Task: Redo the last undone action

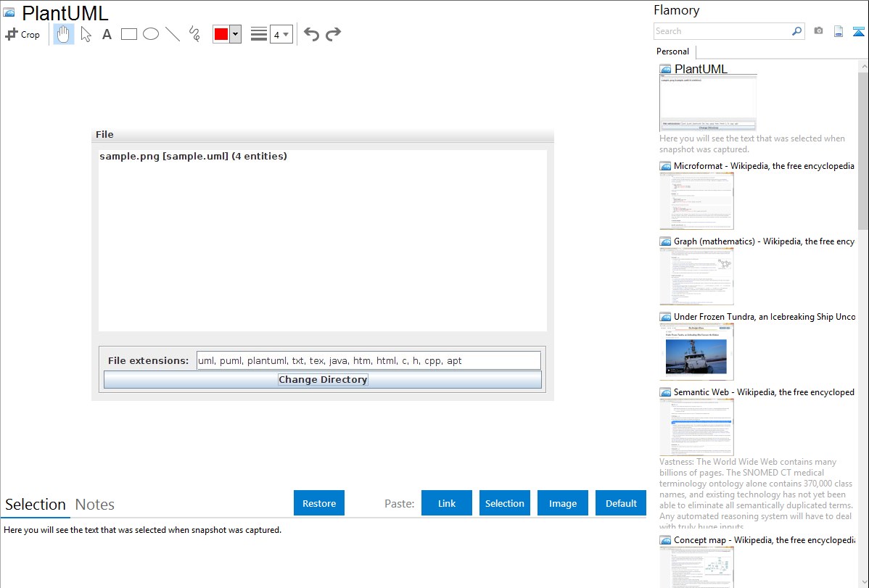Action: 333,34
